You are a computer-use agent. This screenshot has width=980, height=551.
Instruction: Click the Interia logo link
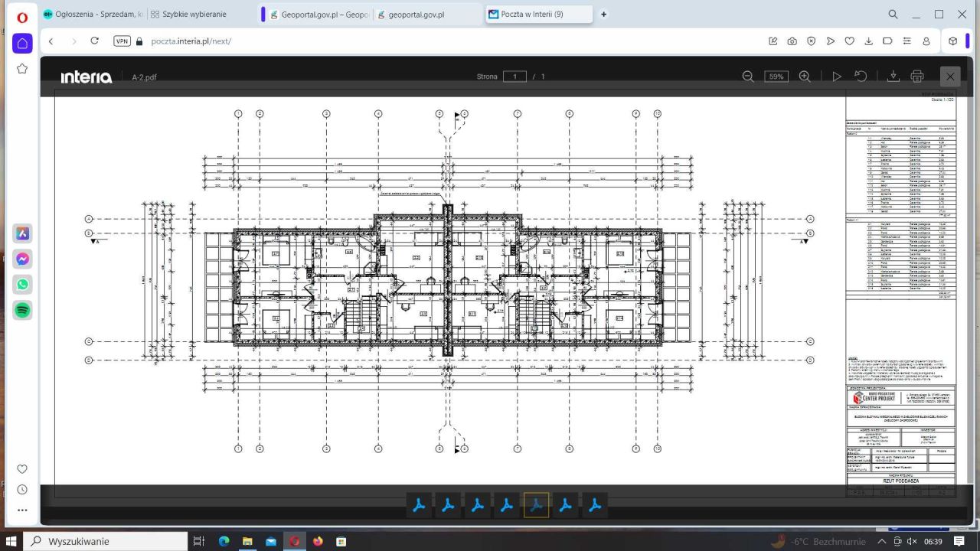click(x=86, y=77)
